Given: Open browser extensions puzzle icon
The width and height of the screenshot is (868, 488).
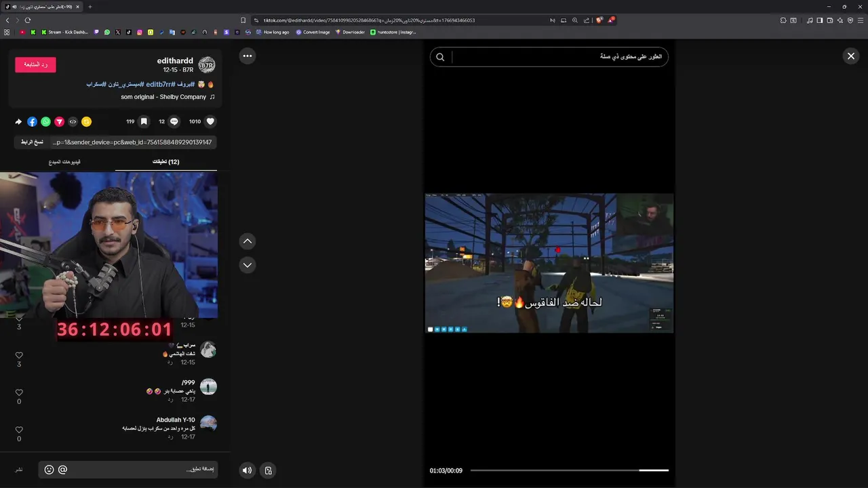Looking at the screenshot, I should 783,20.
